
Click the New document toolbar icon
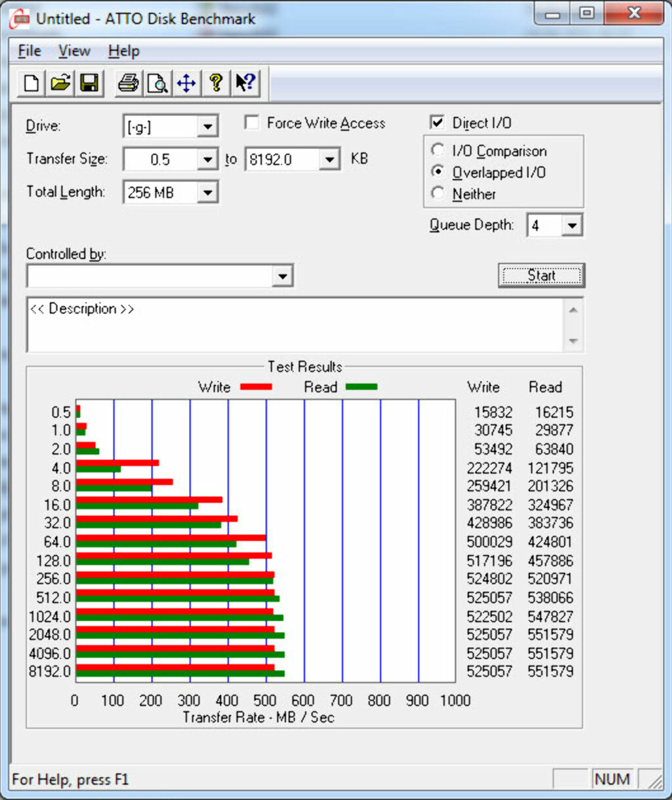pyautogui.click(x=31, y=83)
